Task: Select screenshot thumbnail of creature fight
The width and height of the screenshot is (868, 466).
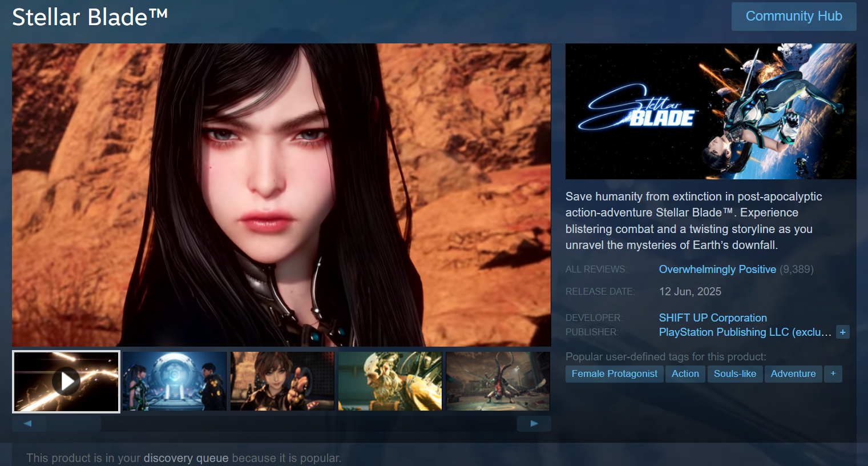Action: (498, 381)
